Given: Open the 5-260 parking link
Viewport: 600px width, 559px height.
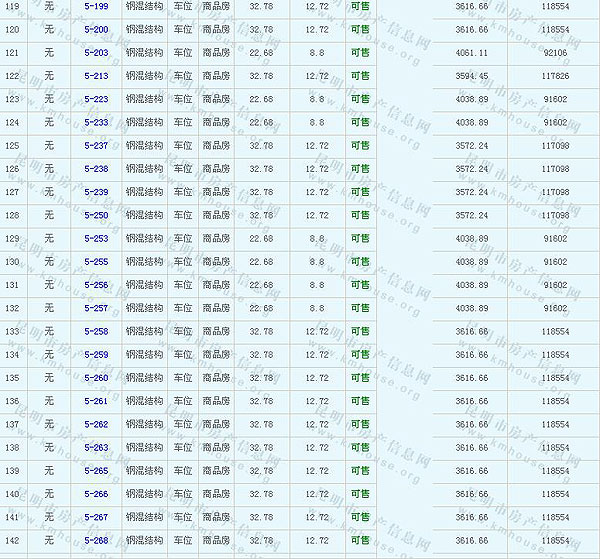Looking at the screenshot, I should (96, 378).
